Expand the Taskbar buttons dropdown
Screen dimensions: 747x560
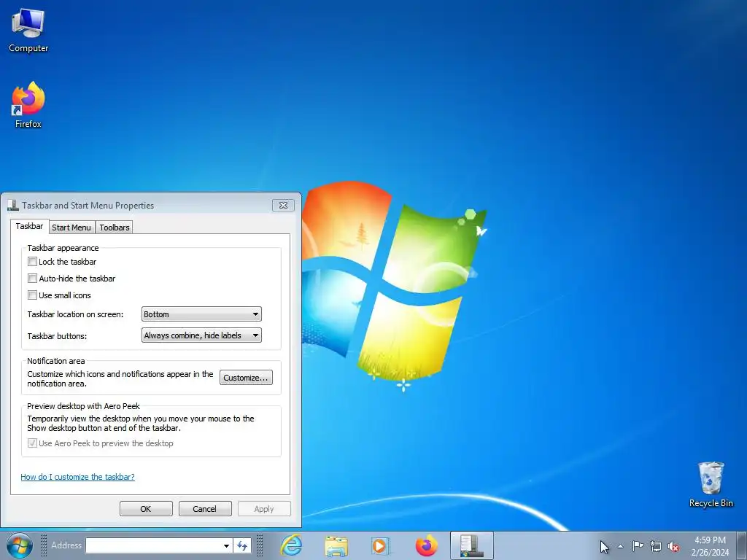tap(201, 335)
